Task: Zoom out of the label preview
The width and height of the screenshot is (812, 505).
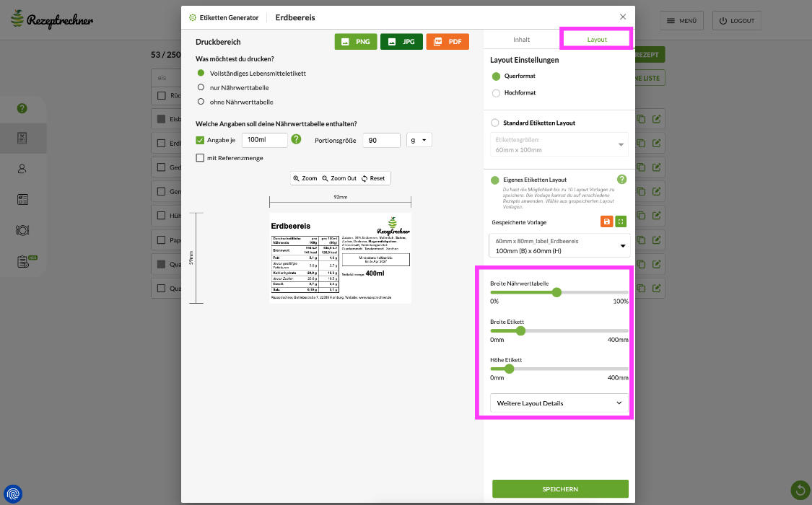Action: [339, 178]
